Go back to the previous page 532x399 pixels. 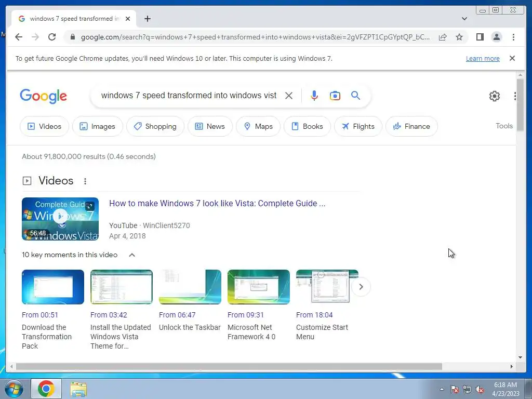coord(19,37)
